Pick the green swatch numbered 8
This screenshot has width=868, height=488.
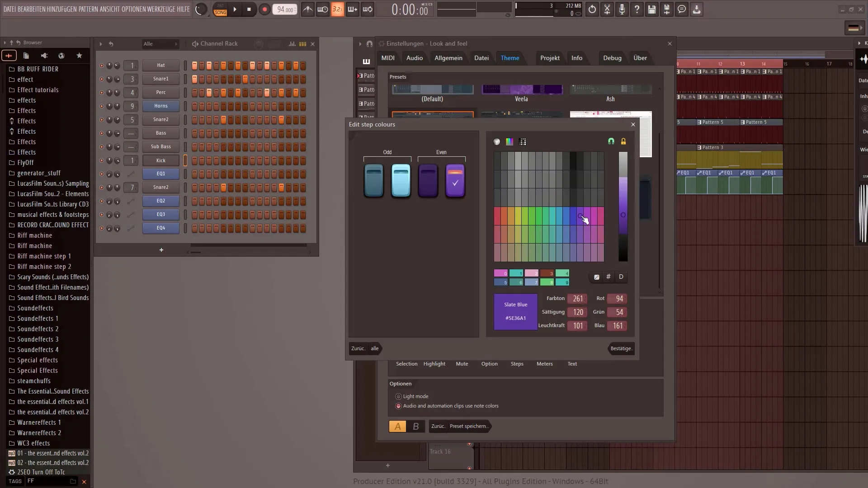pos(547,282)
